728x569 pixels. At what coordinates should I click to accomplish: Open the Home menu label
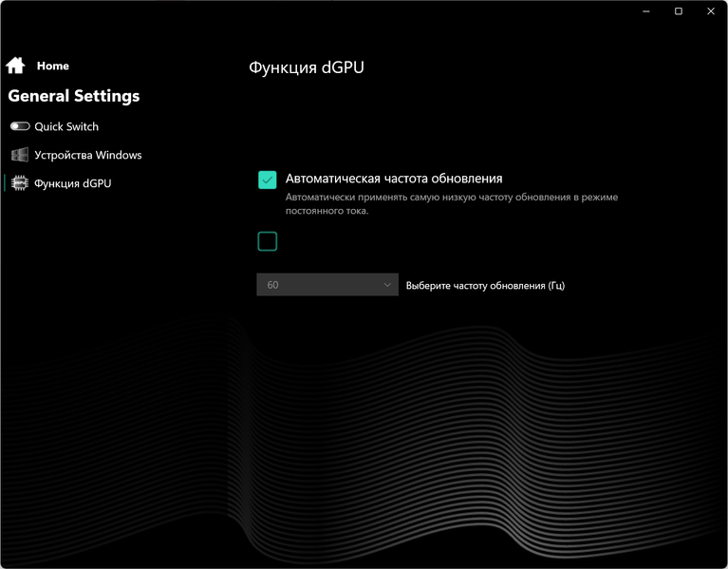pos(53,66)
